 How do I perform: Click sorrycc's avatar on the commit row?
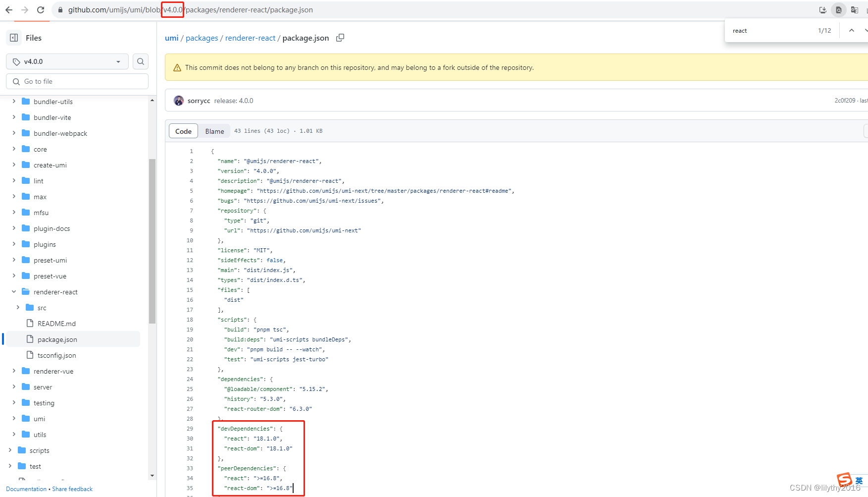point(179,100)
